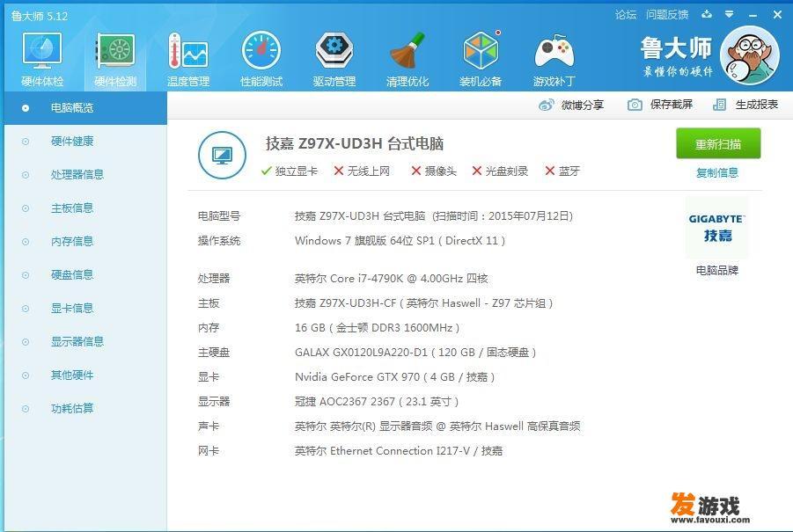Click the download/skin icon in title bar
Image resolution: width=793 pixels, height=532 pixels.
707,14
